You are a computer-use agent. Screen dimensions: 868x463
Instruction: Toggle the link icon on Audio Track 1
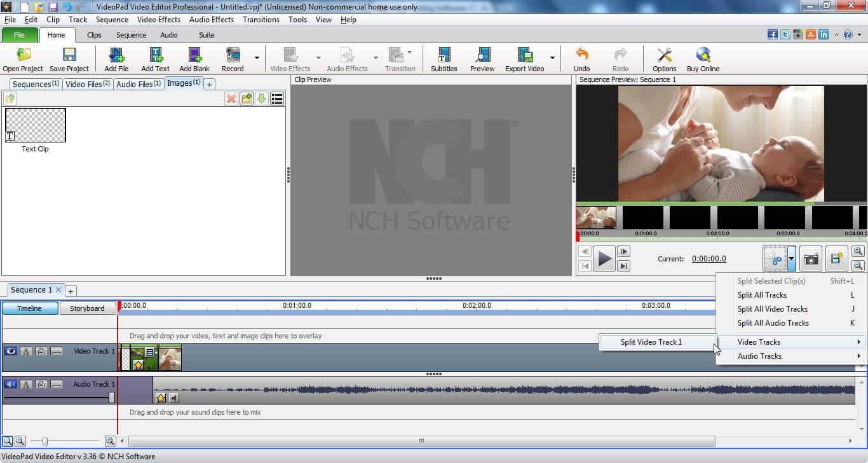pos(26,384)
